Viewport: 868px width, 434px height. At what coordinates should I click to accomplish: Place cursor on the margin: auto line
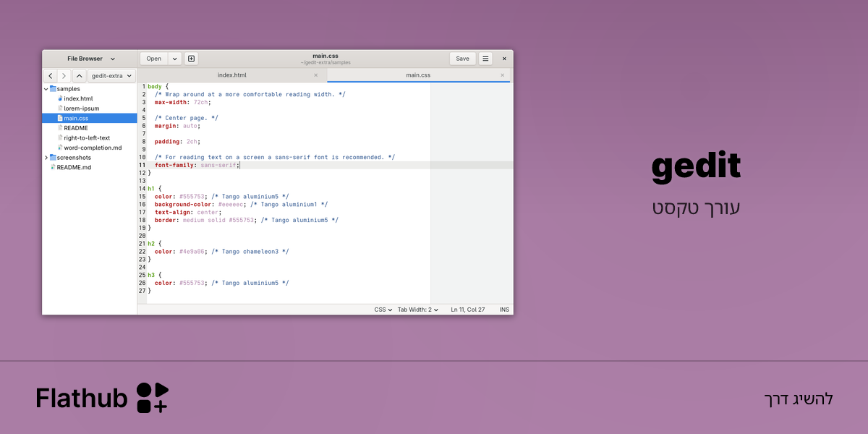[x=178, y=126]
